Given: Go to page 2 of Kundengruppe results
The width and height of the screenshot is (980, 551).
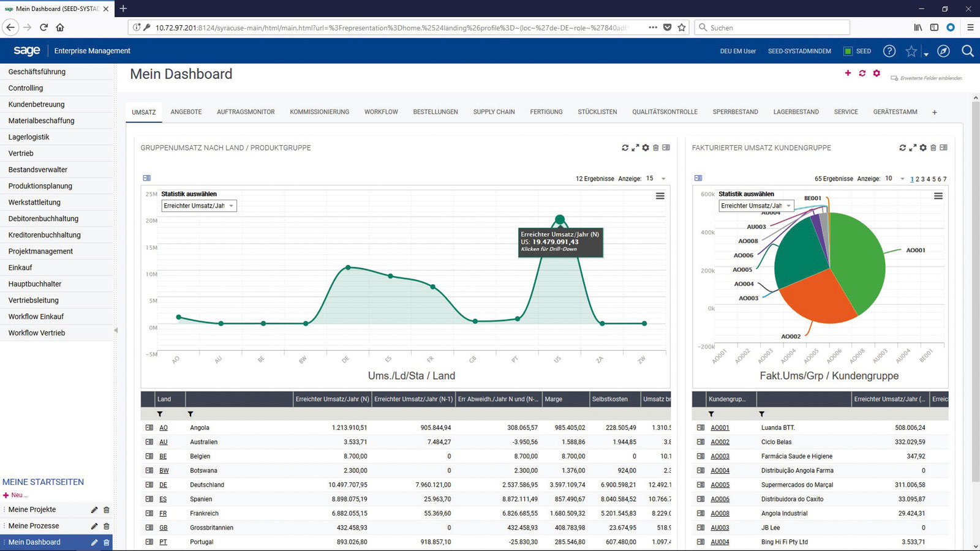Looking at the screenshot, I should point(917,179).
